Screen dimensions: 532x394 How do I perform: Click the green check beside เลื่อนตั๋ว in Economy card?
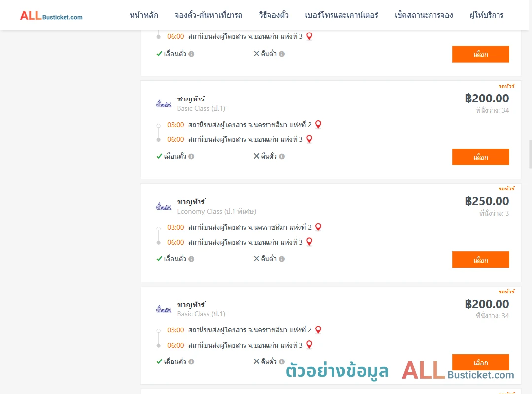point(159,259)
